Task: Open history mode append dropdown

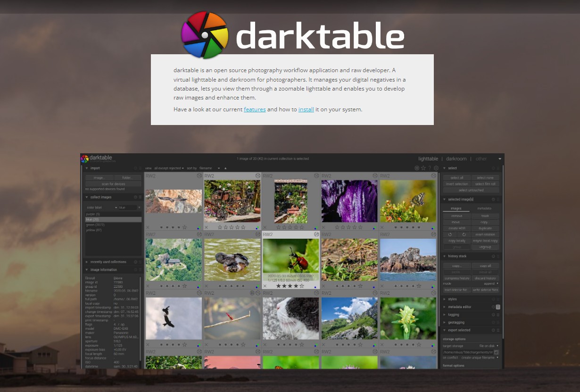Action: (x=491, y=284)
